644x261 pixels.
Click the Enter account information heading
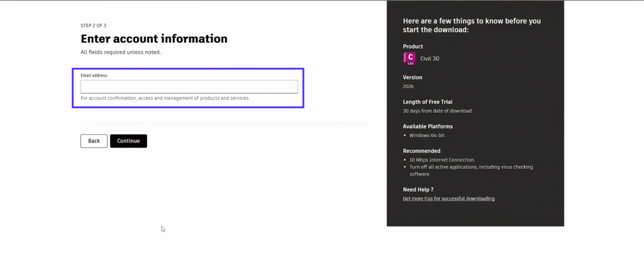(154, 39)
